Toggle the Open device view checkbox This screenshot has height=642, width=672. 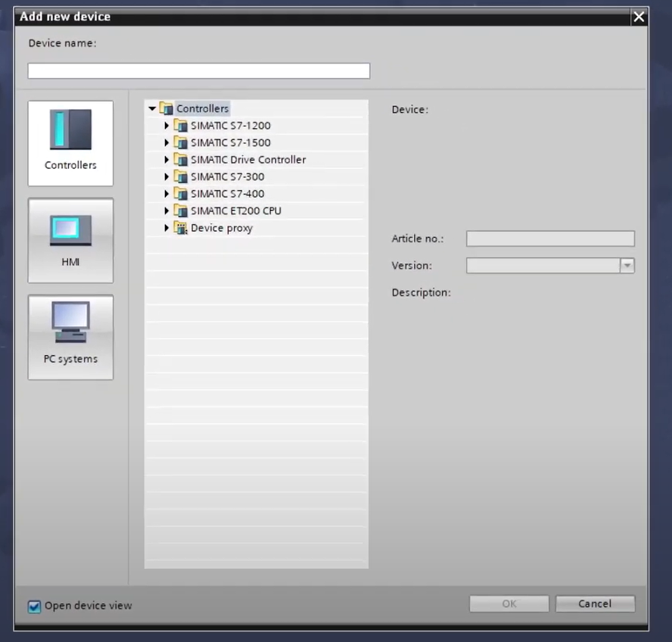(x=35, y=606)
